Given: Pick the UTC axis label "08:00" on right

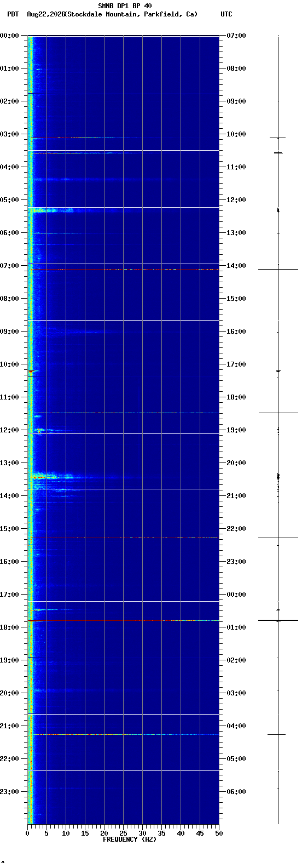Looking at the screenshot, I should pos(236,68).
